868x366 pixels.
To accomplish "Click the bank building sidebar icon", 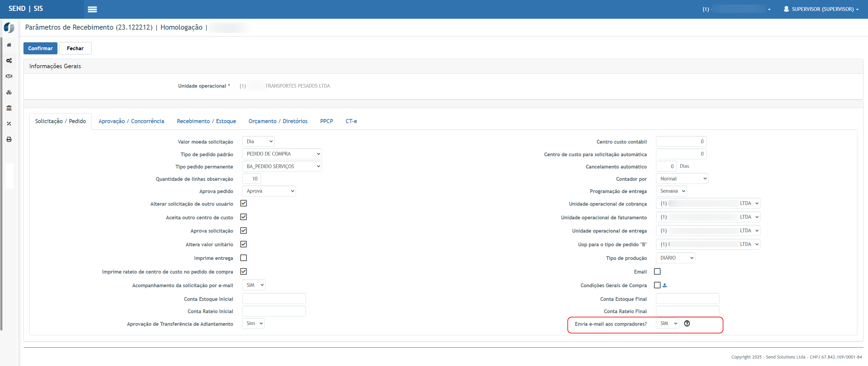I will click(x=9, y=108).
